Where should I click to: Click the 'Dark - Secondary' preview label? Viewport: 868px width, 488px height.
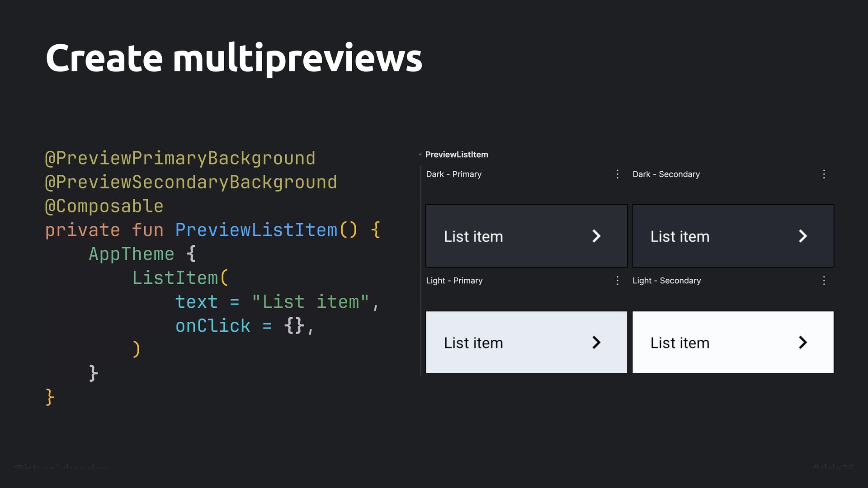666,174
